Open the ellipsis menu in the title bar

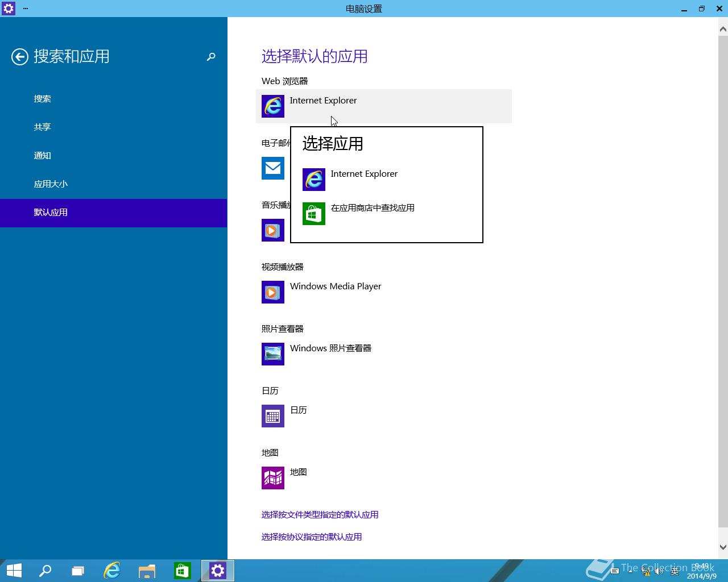(x=26, y=9)
